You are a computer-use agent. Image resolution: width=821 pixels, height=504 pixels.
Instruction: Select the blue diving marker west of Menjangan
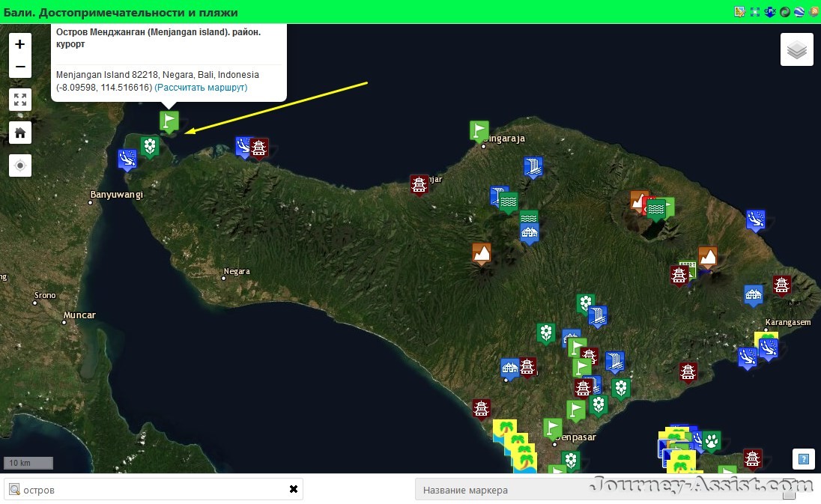pos(127,160)
